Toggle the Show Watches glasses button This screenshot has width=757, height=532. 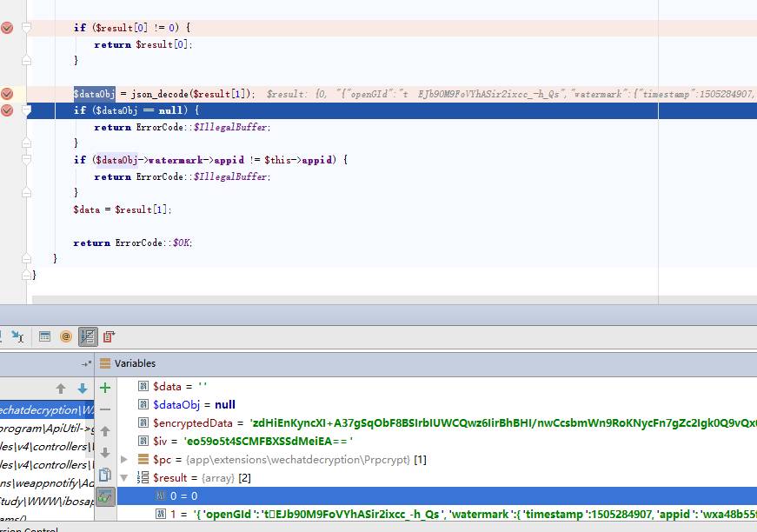tap(105, 496)
